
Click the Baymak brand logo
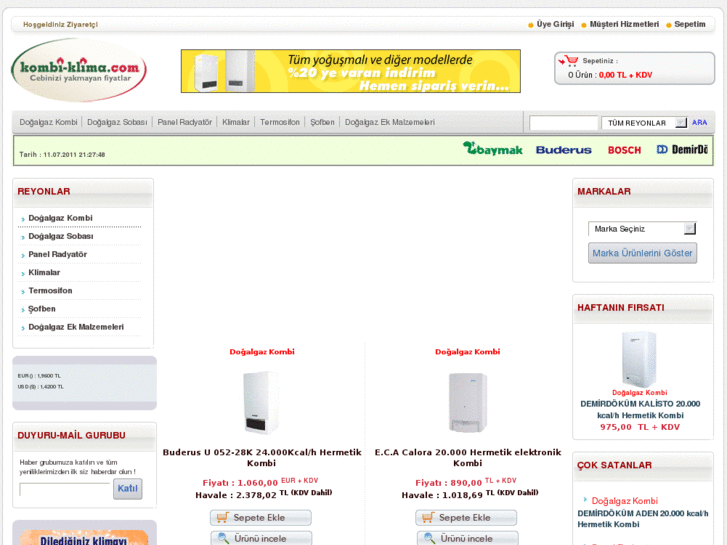coord(492,149)
